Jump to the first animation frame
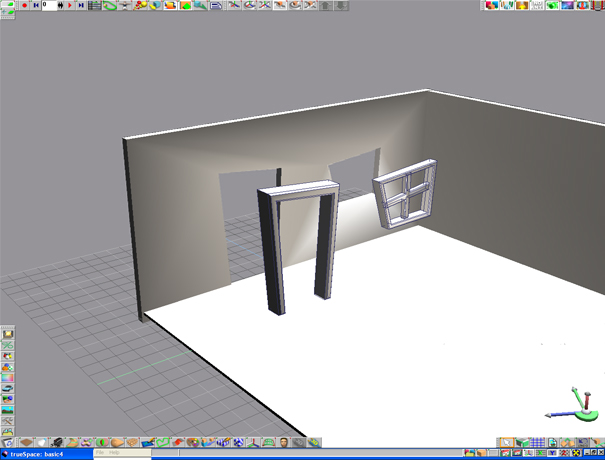Viewport: 605px width, 460px height. pyautogui.click(x=36, y=6)
